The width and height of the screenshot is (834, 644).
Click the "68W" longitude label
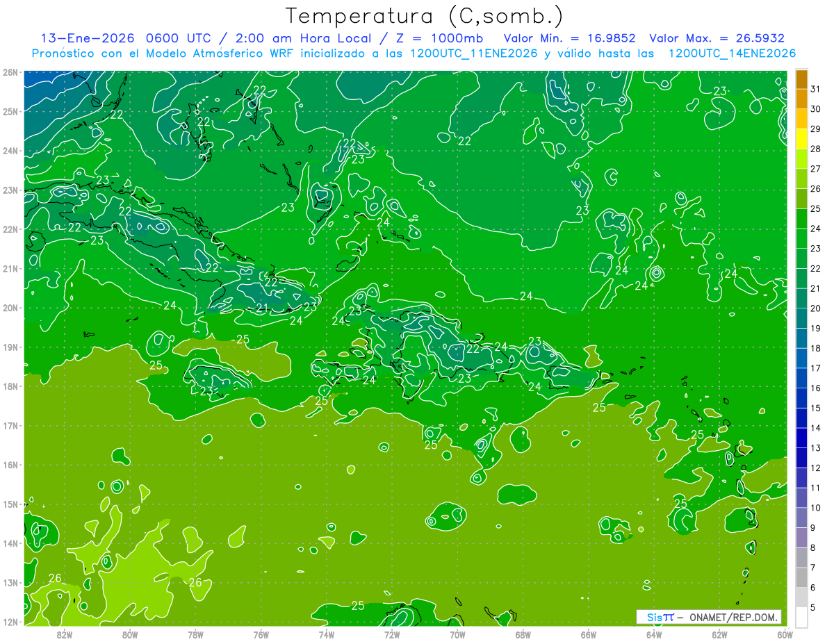point(523,634)
